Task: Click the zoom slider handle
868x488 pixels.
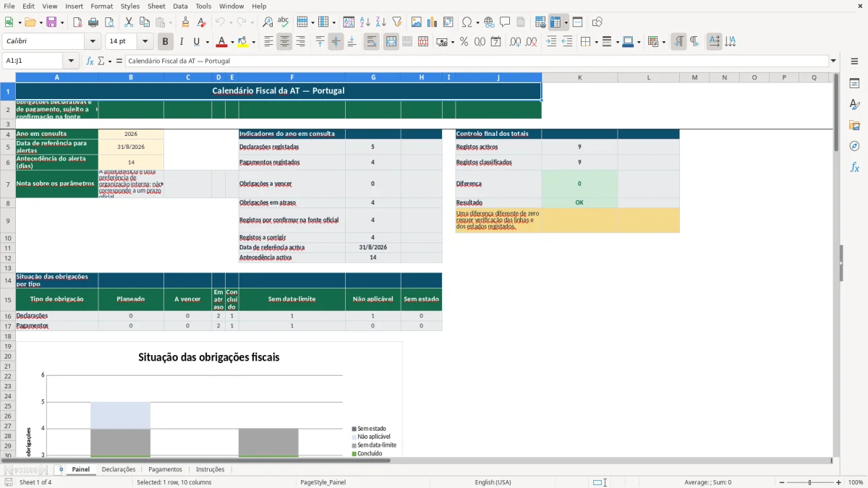Action: click(809, 482)
